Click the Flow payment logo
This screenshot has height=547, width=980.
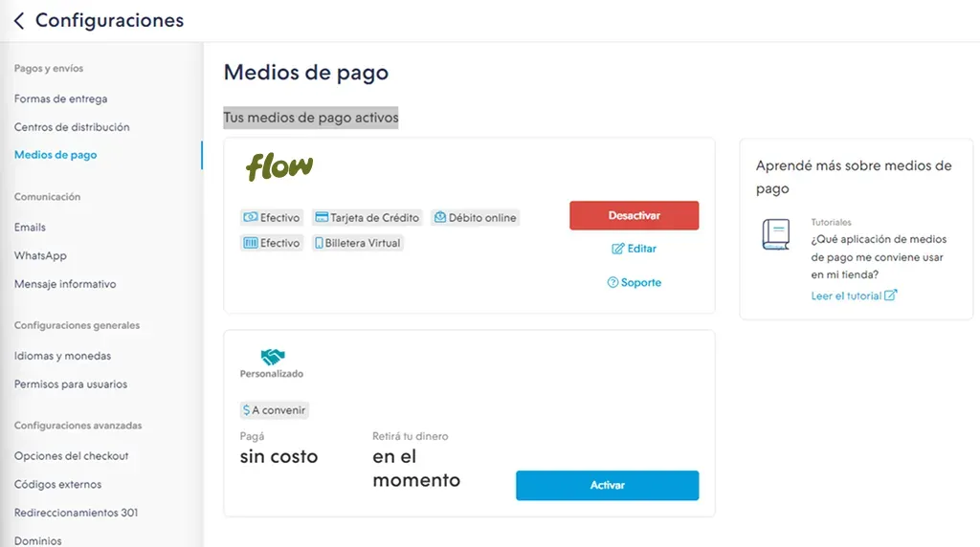click(x=279, y=166)
